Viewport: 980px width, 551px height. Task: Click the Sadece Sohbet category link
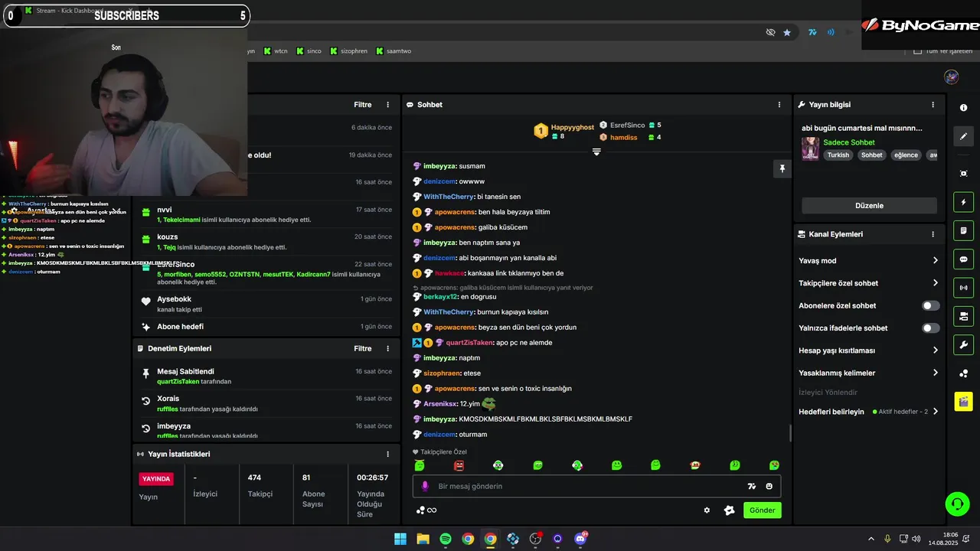[x=849, y=142]
